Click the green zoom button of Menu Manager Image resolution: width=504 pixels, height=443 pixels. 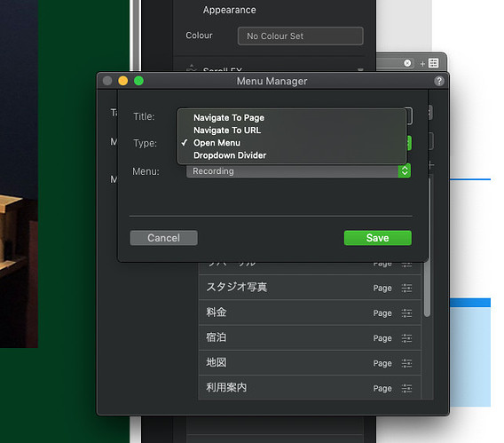point(138,81)
